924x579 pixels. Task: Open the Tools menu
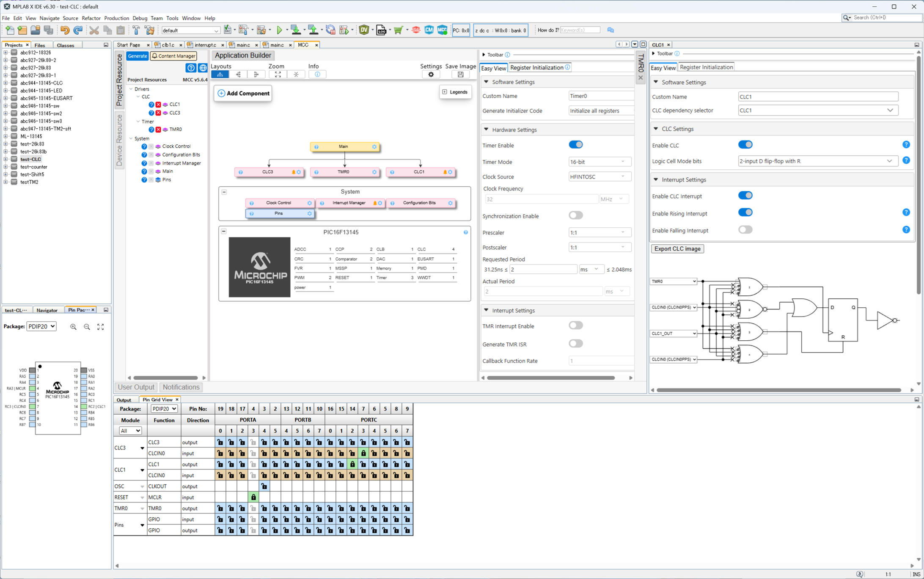(172, 18)
